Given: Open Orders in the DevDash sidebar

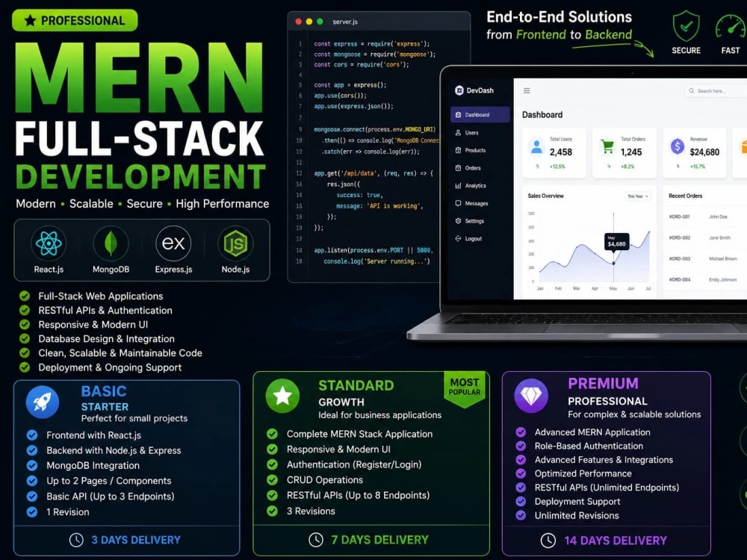Looking at the screenshot, I should 480,168.
